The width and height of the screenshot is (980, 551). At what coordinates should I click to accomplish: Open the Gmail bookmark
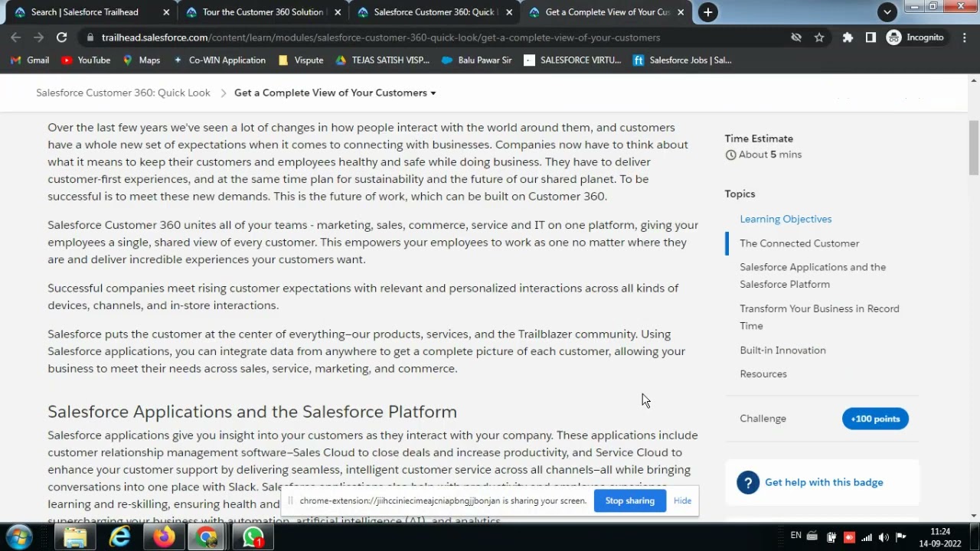tap(30, 60)
